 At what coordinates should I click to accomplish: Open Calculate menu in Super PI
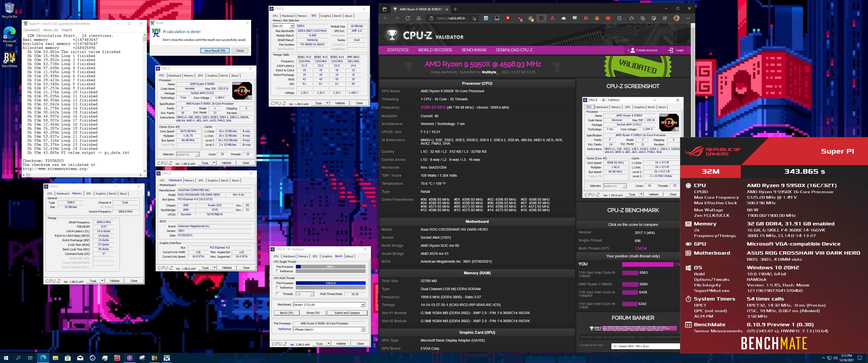31,30
